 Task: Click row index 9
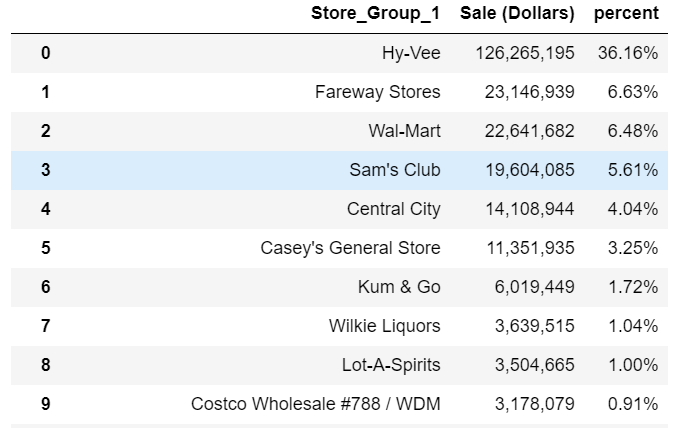coord(45,404)
